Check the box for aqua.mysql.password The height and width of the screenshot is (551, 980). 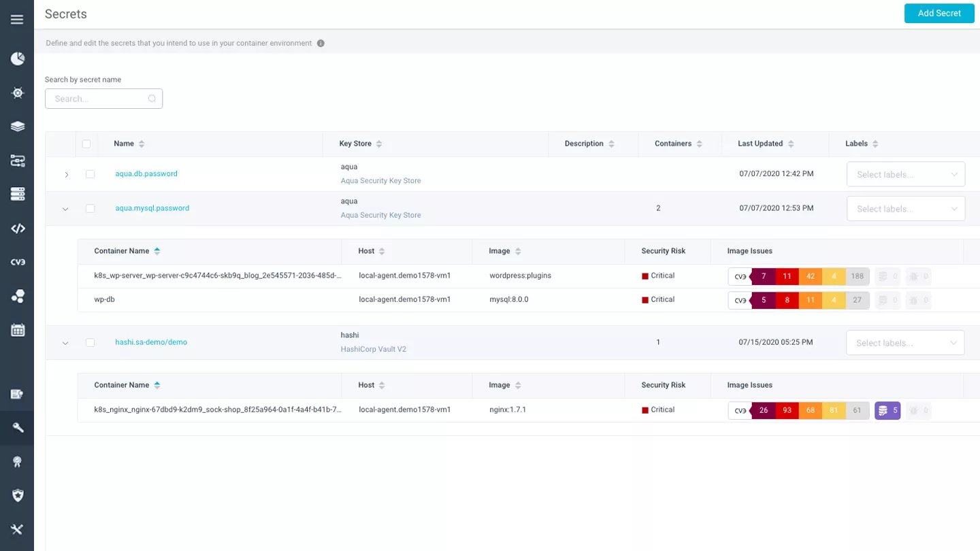pos(90,209)
